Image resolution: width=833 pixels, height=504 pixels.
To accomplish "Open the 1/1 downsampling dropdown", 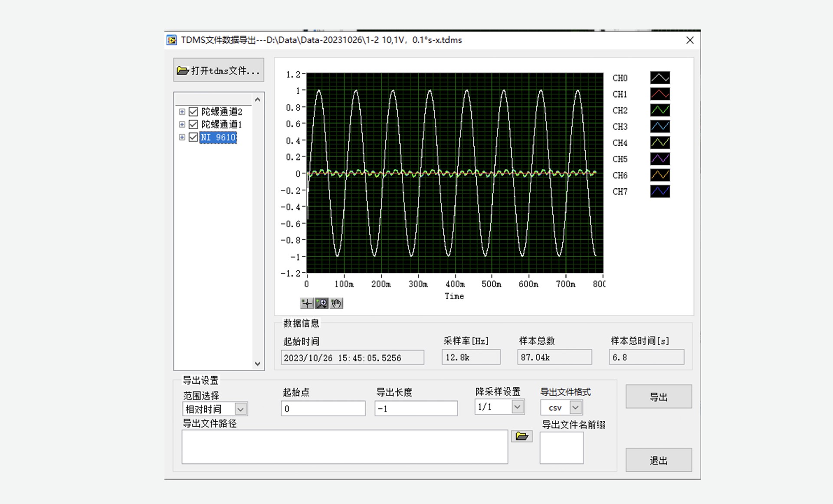I will coord(517,407).
